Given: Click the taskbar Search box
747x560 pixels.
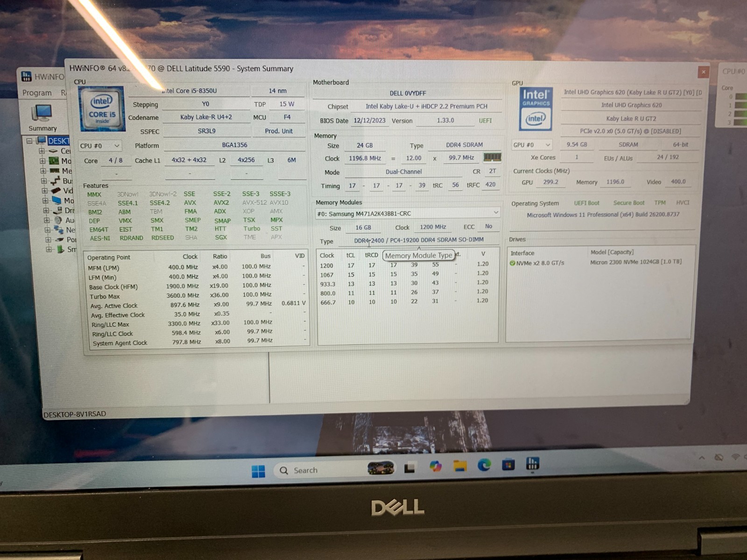Looking at the screenshot, I should coord(335,469).
